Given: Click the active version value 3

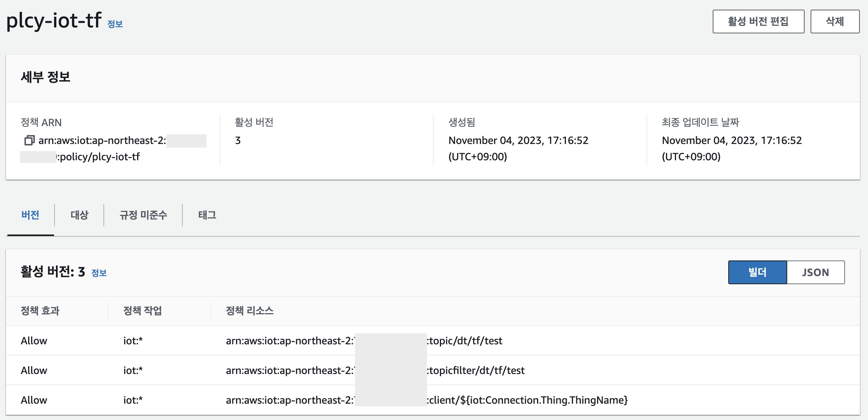Looking at the screenshot, I should tap(238, 141).
